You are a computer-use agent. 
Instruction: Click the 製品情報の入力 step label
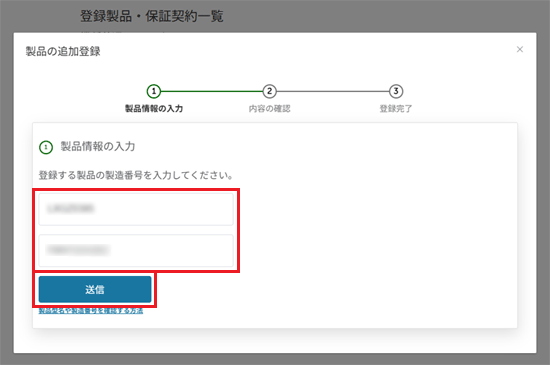(x=154, y=109)
